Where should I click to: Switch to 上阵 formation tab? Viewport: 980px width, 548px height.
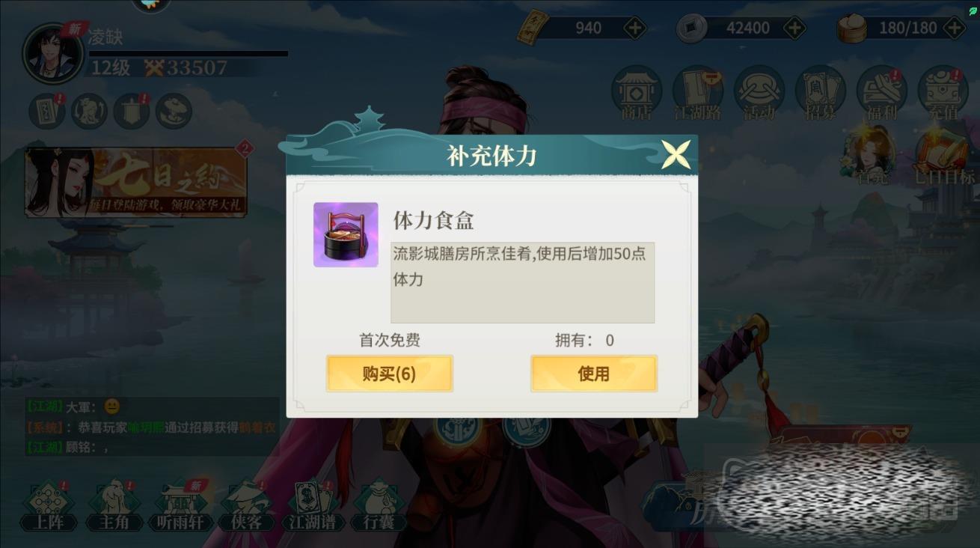48,506
